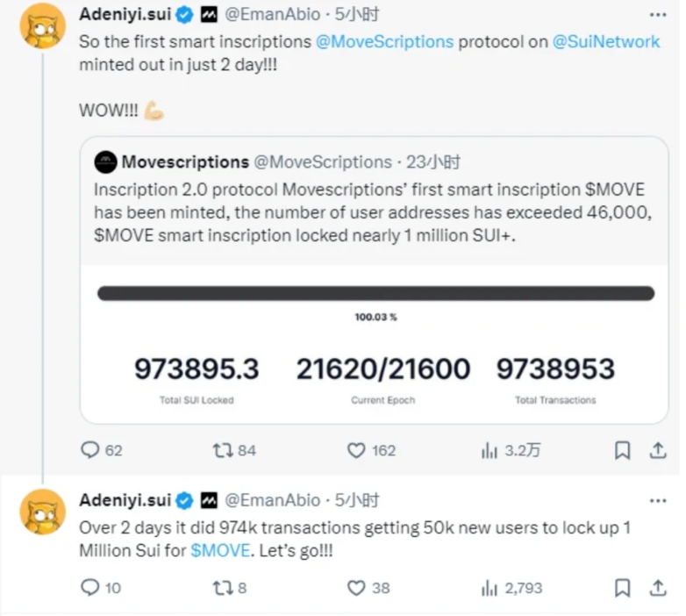View analytics of the 3.2万 views tweet

point(511,450)
